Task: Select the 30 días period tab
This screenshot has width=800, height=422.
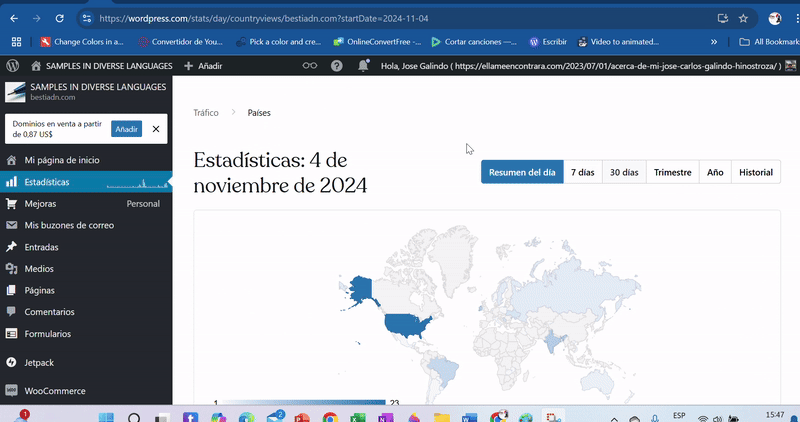Action: pyautogui.click(x=624, y=172)
